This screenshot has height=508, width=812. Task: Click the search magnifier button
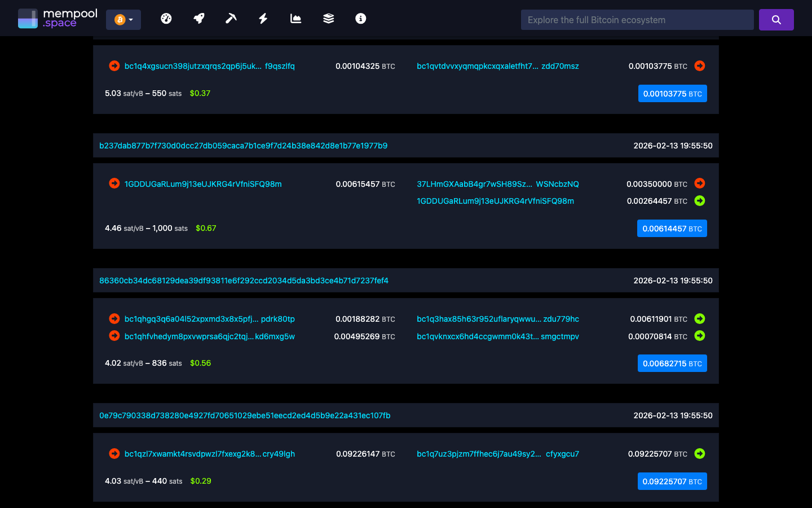[776, 19]
